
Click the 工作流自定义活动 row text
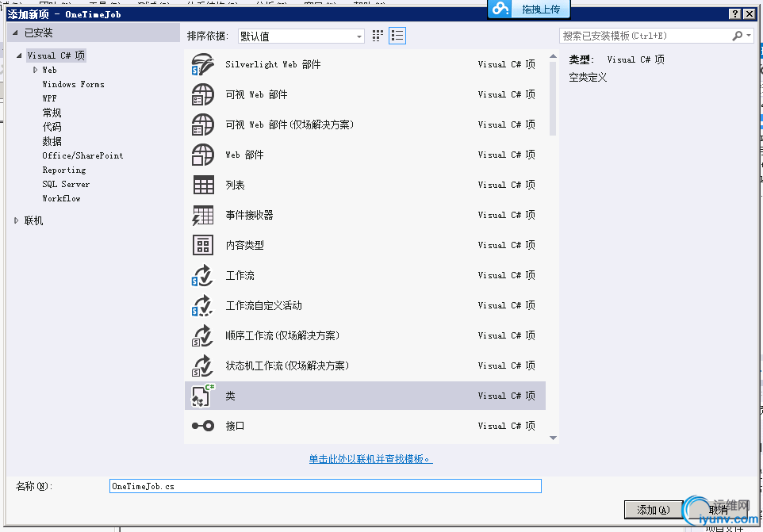pos(263,305)
